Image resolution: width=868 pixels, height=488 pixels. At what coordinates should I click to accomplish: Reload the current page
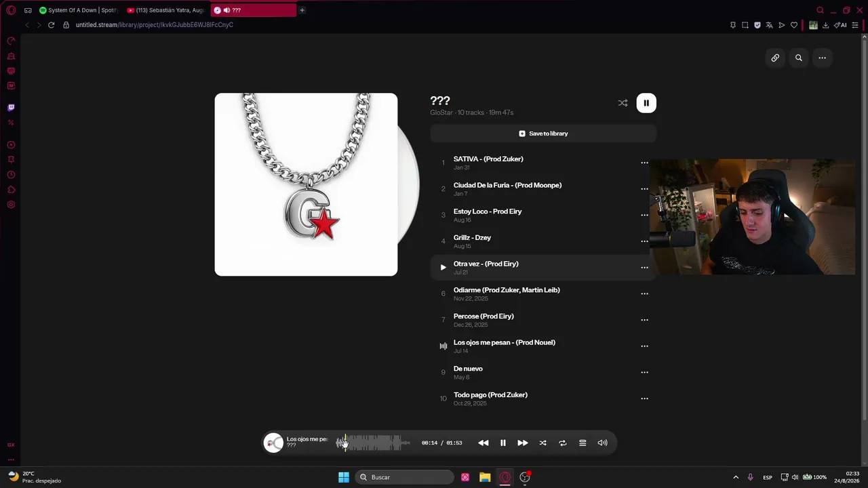pyautogui.click(x=51, y=25)
